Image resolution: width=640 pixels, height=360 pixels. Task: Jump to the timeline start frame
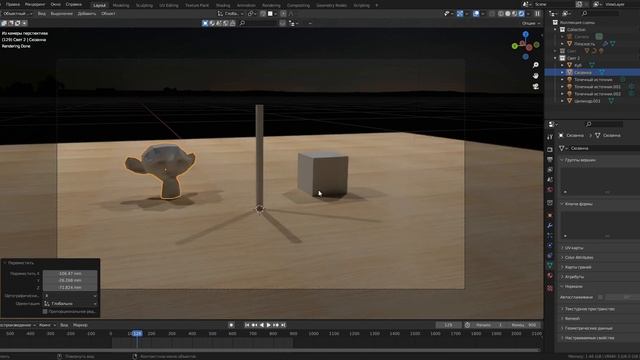247,325
